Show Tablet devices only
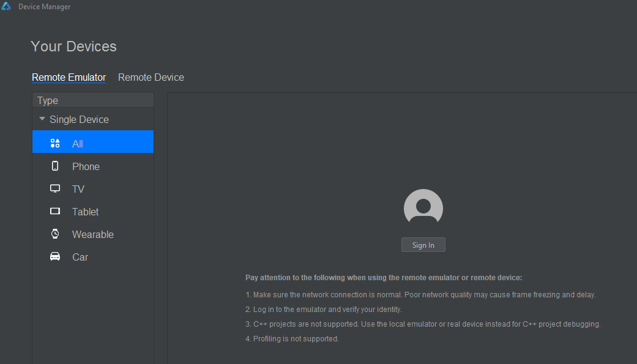 tap(93, 212)
